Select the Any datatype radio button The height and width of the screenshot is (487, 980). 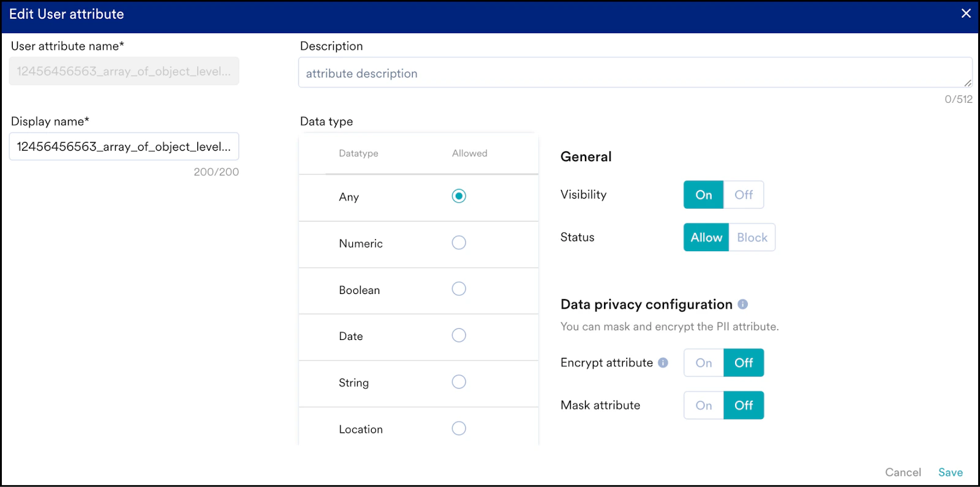coord(459,196)
